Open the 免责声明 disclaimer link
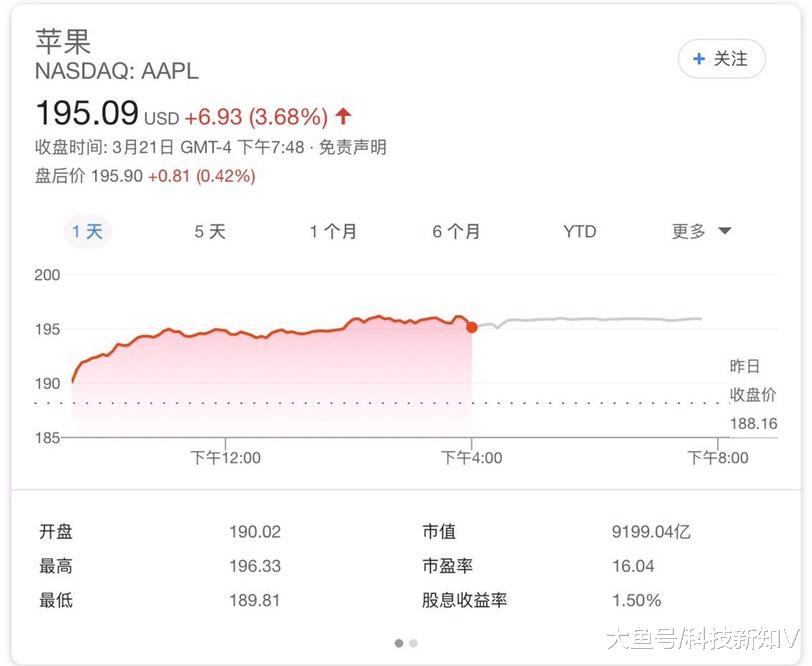The height and width of the screenshot is (666, 812). [355, 147]
